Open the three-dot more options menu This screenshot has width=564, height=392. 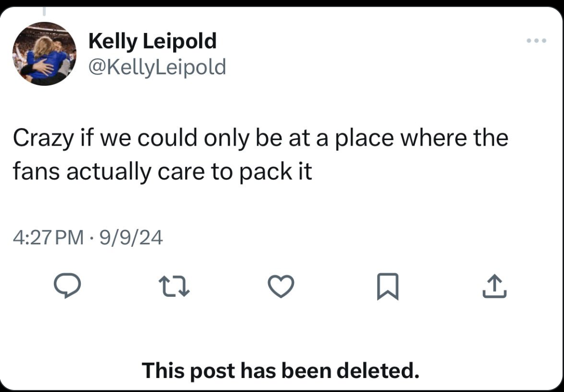pyautogui.click(x=537, y=40)
